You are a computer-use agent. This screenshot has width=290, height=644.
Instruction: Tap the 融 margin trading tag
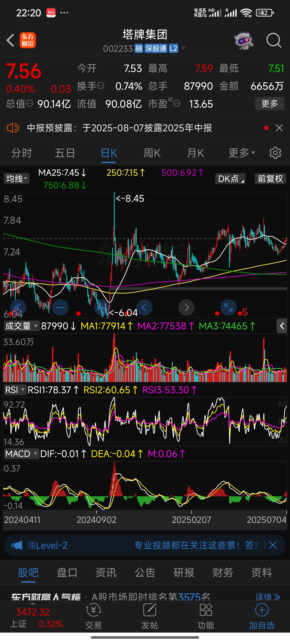coord(139,48)
